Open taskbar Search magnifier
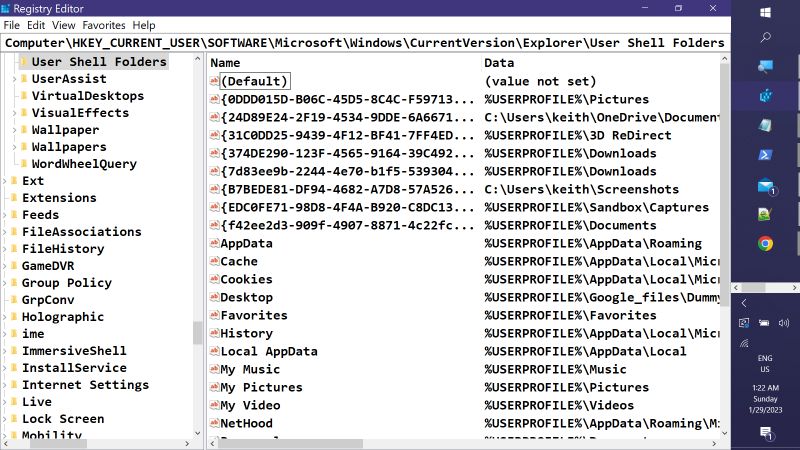Viewport: 800px width, 450px height. click(x=765, y=37)
